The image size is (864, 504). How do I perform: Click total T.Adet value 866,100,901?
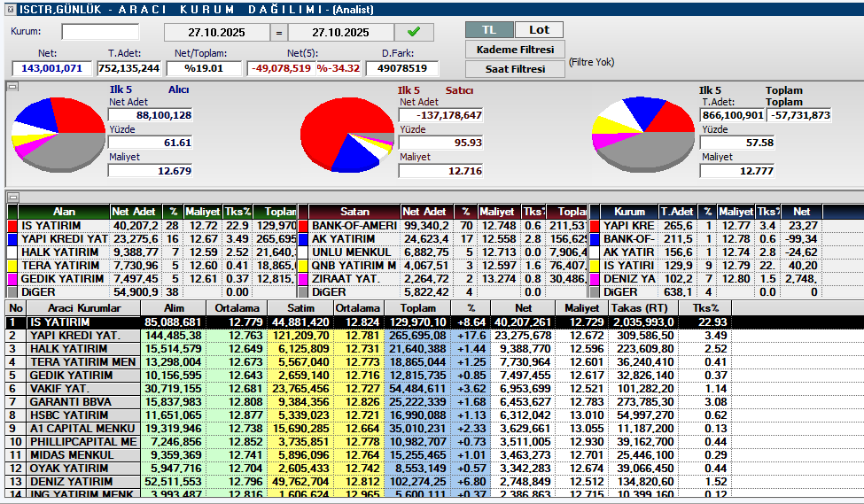[x=732, y=115]
